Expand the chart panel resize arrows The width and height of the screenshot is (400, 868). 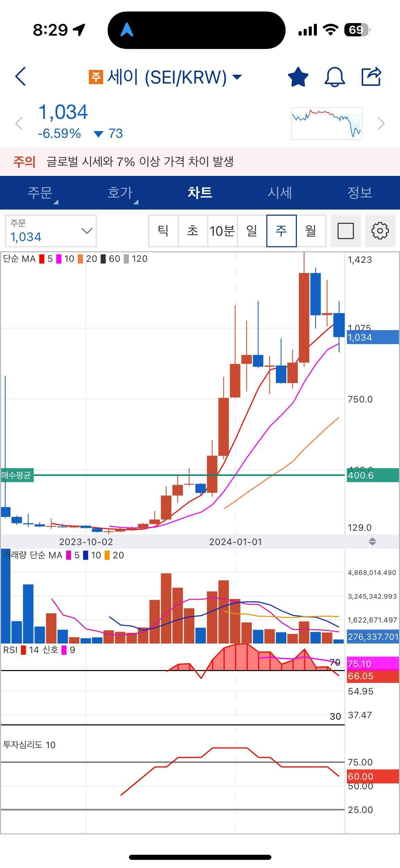click(372, 542)
